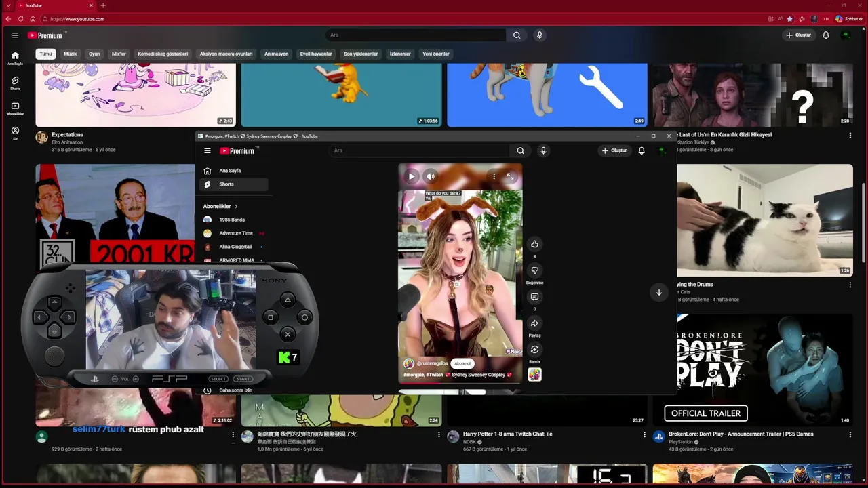The image size is (868, 488).
Task: Open notifications bell in the Shorts window
Action: [642, 151]
